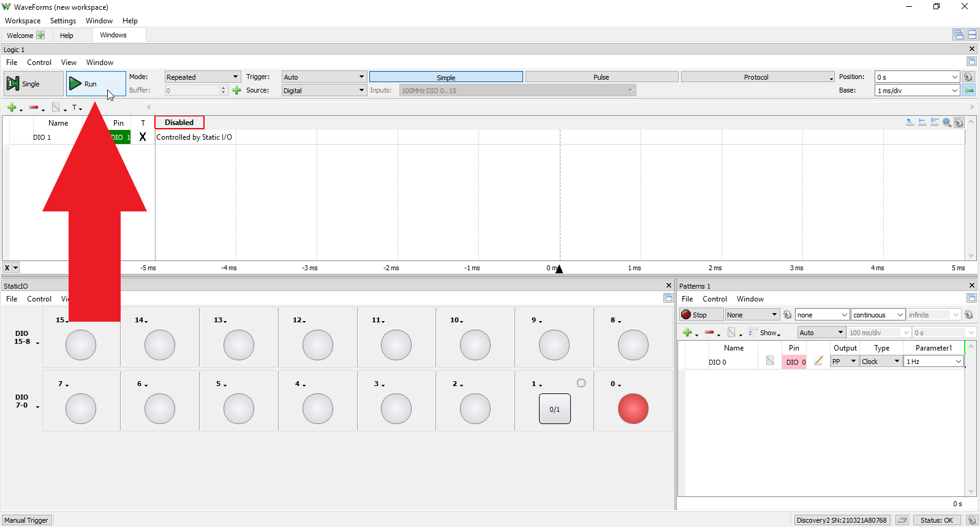Click the green add-signal plus in Patterns
The width and height of the screenshot is (980, 527).
tap(687, 333)
